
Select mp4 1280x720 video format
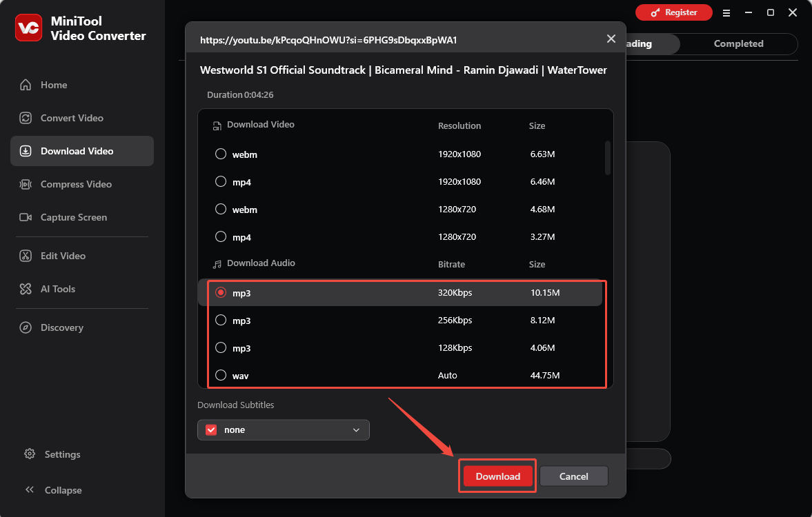click(221, 236)
